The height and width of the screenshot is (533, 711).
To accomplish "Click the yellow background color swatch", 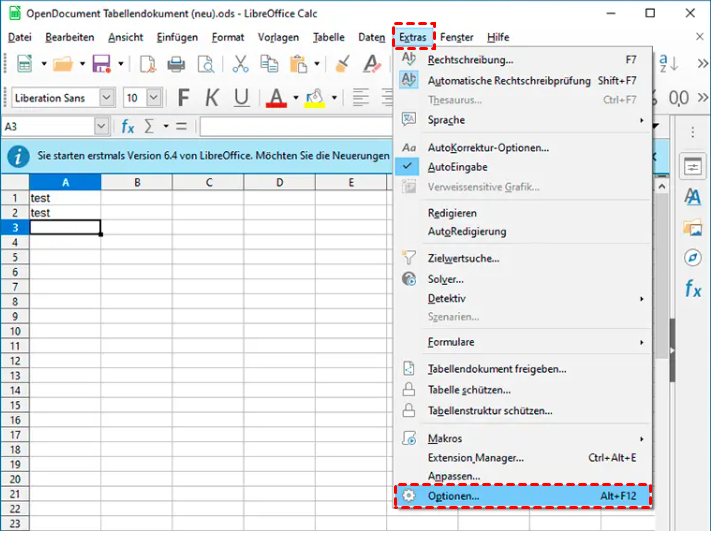I will coord(315,98).
